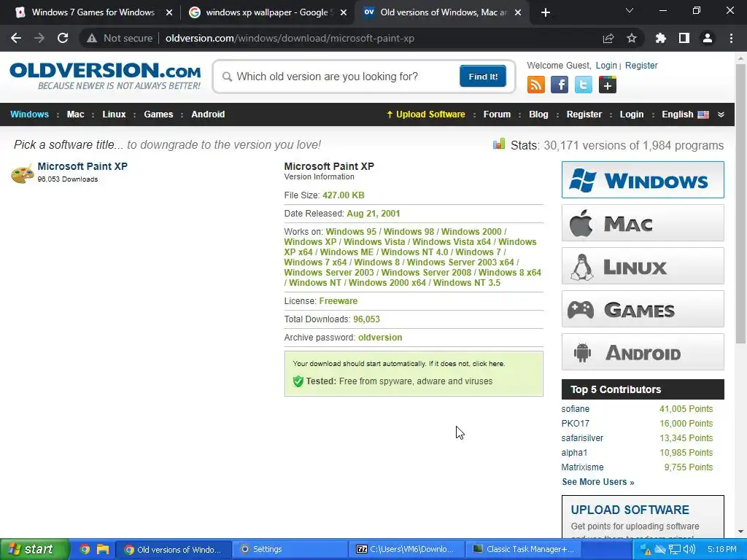
Task: Click the Register link near Welcome Guest
Action: click(641, 65)
